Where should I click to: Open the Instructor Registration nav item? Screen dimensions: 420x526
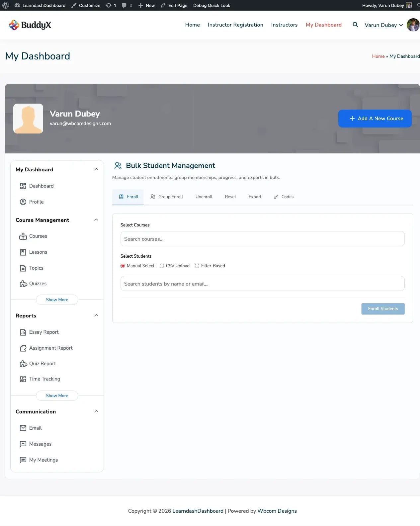click(x=235, y=25)
